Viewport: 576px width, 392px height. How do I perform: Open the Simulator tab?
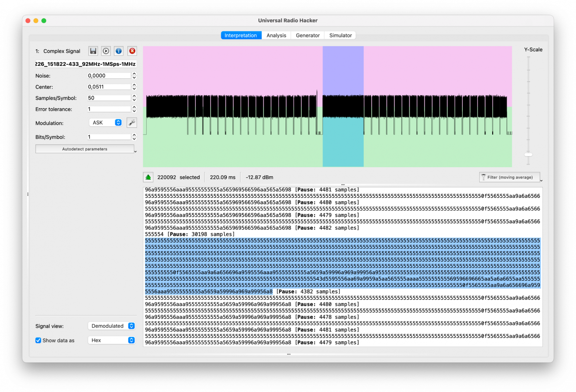pos(340,35)
